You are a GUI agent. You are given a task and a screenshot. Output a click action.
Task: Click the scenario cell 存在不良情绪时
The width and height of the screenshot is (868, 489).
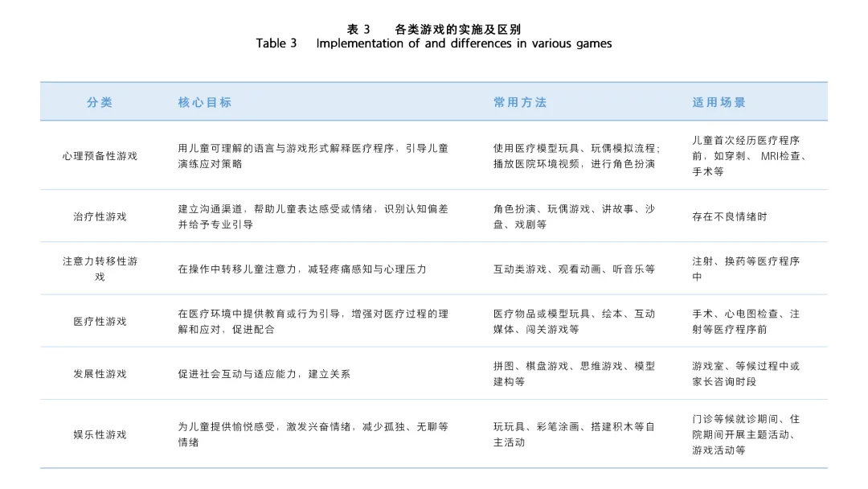(x=730, y=216)
